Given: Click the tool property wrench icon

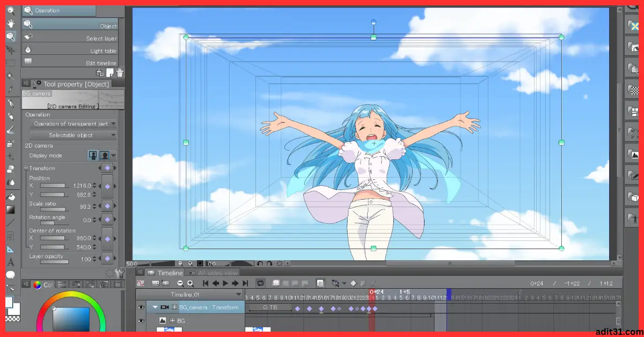Looking at the screenshot, I should pos(119,274).
